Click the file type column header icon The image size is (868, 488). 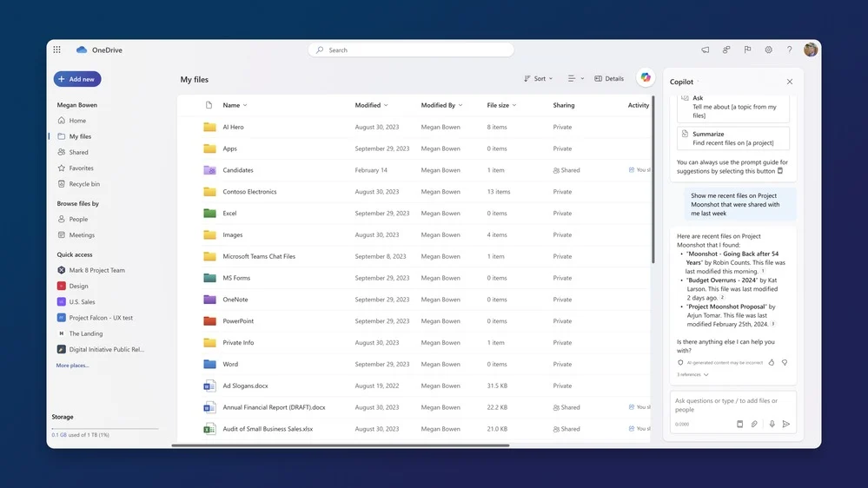(209, 105)
